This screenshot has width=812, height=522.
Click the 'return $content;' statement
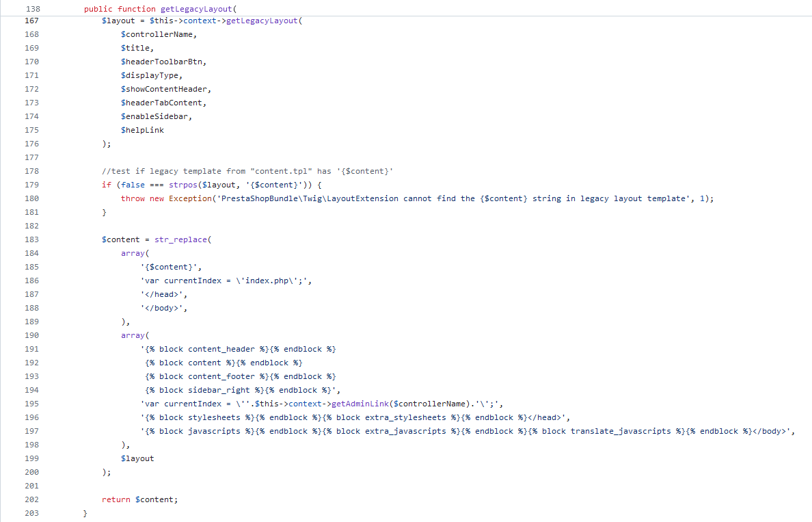click(x=139, y=499)
